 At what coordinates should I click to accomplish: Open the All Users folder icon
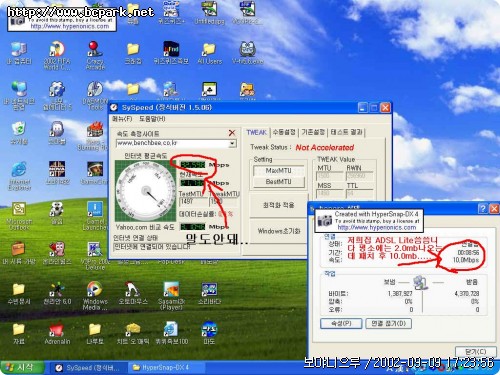pos(209,53)
